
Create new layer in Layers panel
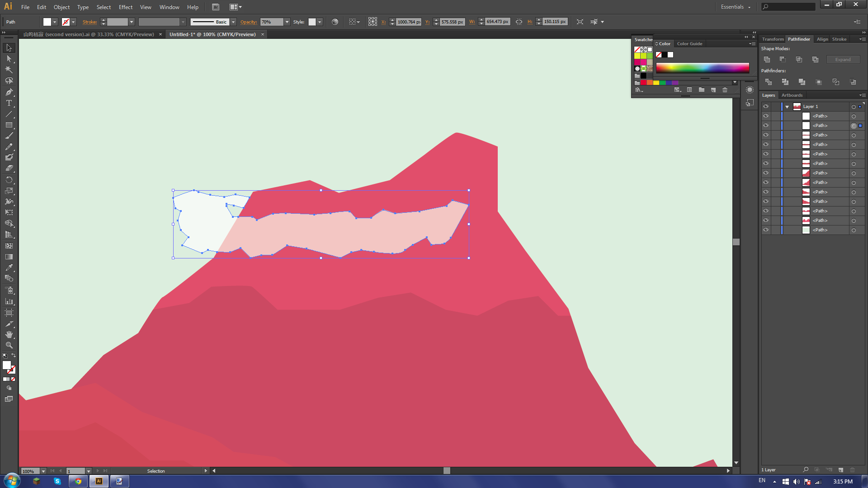point(840,470)
